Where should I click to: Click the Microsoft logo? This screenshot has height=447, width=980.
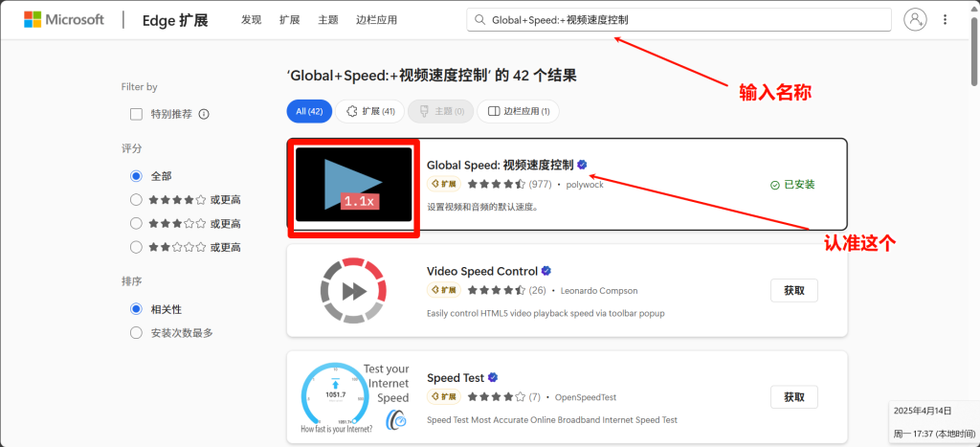tap(64, 19)
